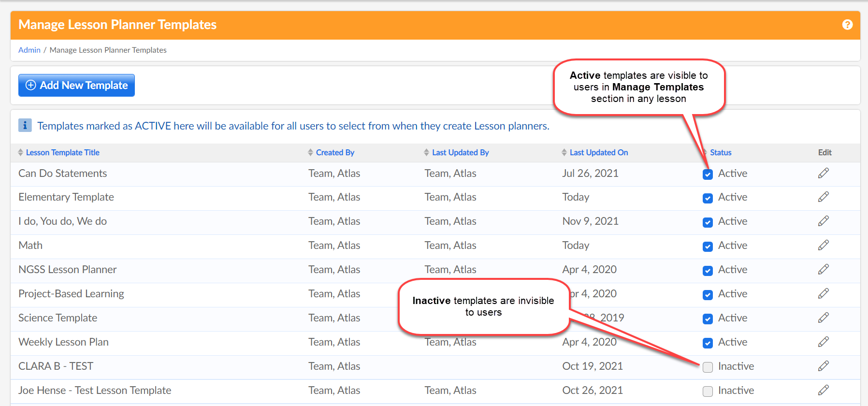The image size is (868, 406).
Task: Click the Nov 9, 2021 date cell
Action: pos(590,221)
